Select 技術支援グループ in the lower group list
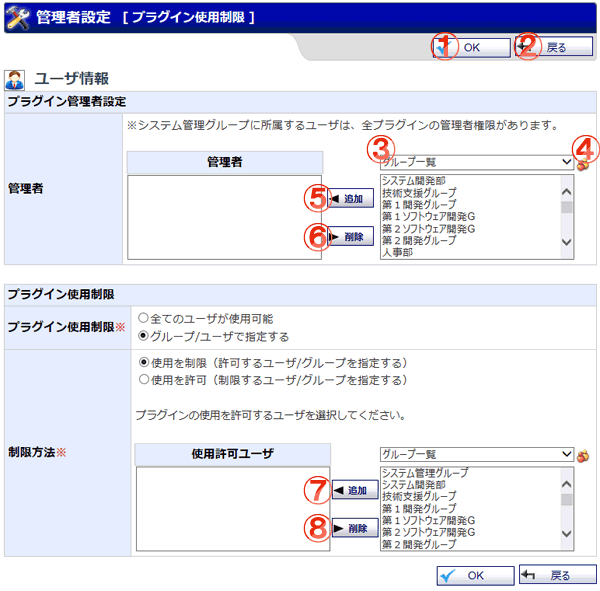 [419, 496]
